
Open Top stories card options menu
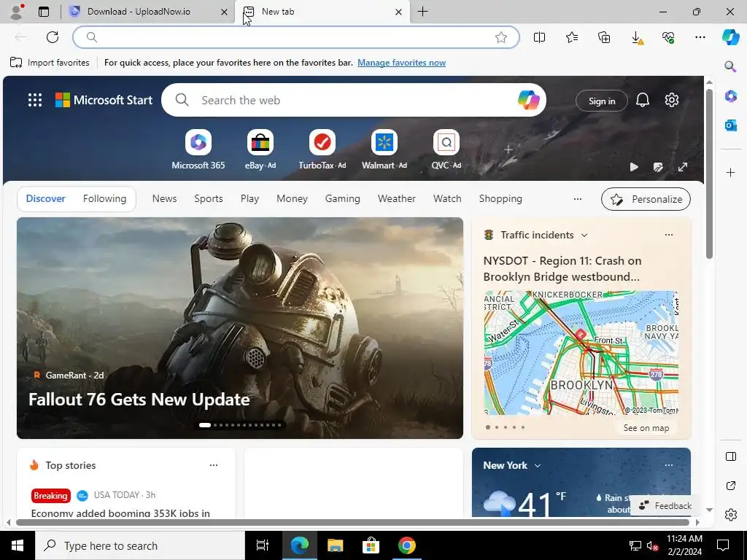[214, 465]
